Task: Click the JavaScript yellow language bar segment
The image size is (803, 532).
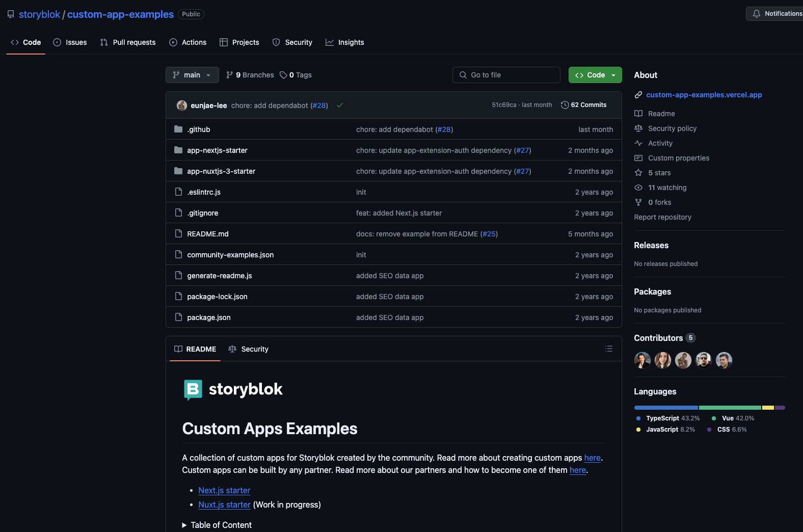Action: coord(768,408)
